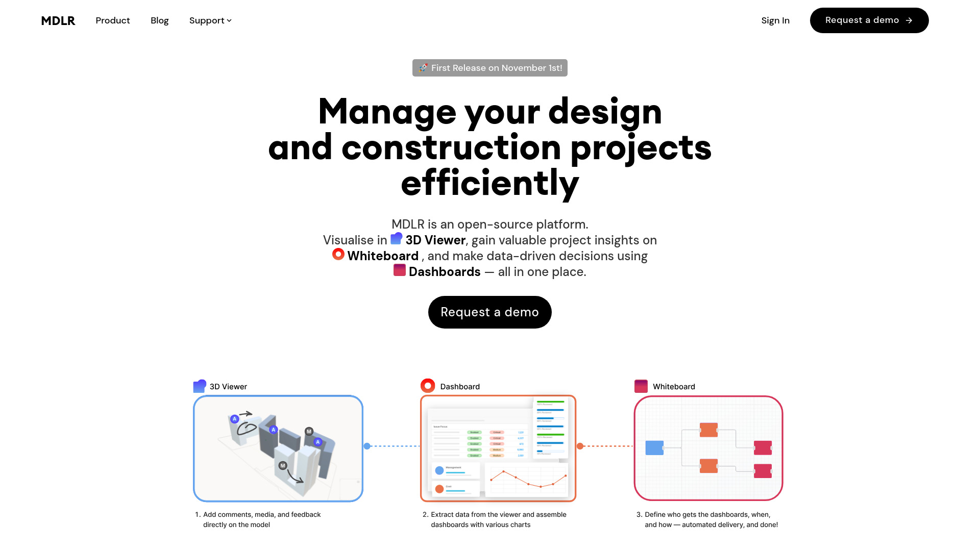Viewport: 980px width, 551px height.
Task: Open the Product navigation menu item
Action: click(112, 20)
